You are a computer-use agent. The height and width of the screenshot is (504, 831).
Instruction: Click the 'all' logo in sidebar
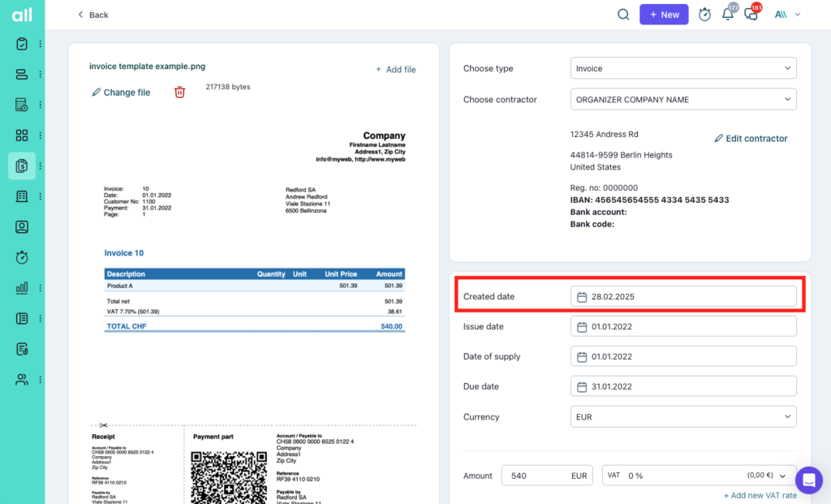(x=22, y=15)
